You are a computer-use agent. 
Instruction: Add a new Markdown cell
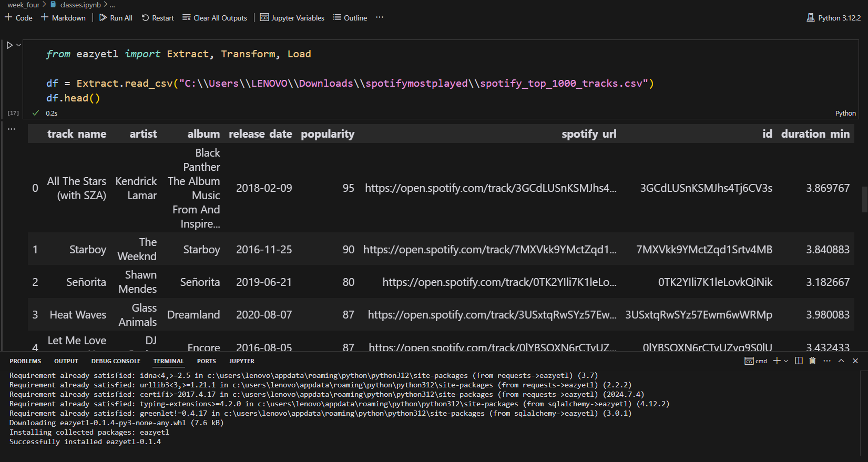[63, 18]
